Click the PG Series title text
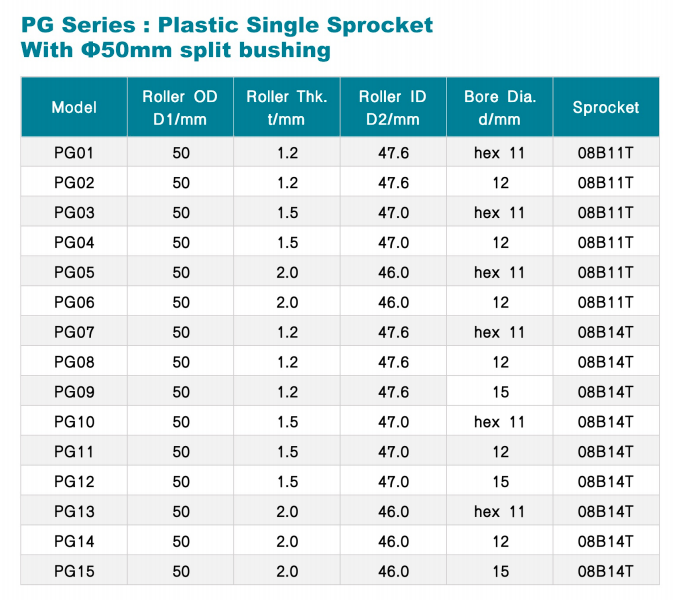The width and height of the screenshot is (676, 600). (228, 23)
